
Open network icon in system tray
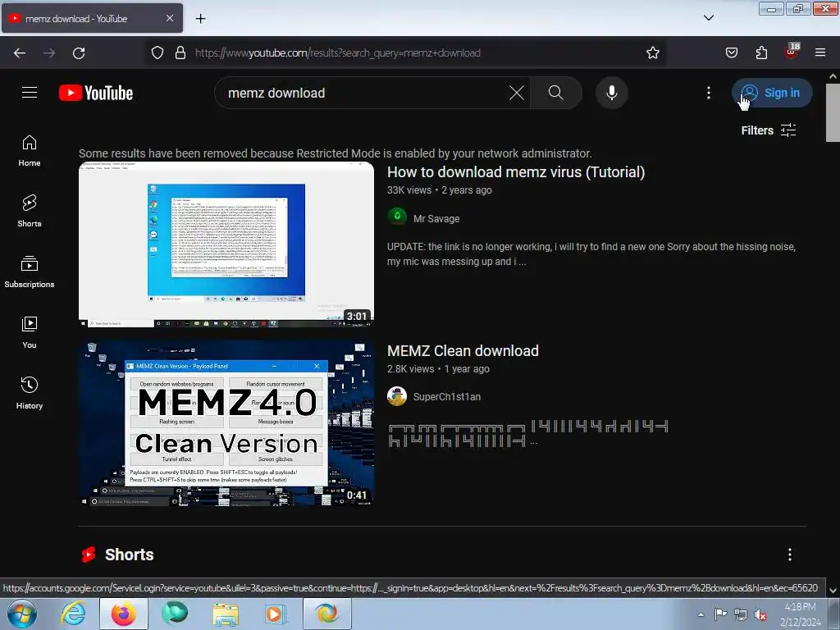pyautogui.click(x=741, y=615)
